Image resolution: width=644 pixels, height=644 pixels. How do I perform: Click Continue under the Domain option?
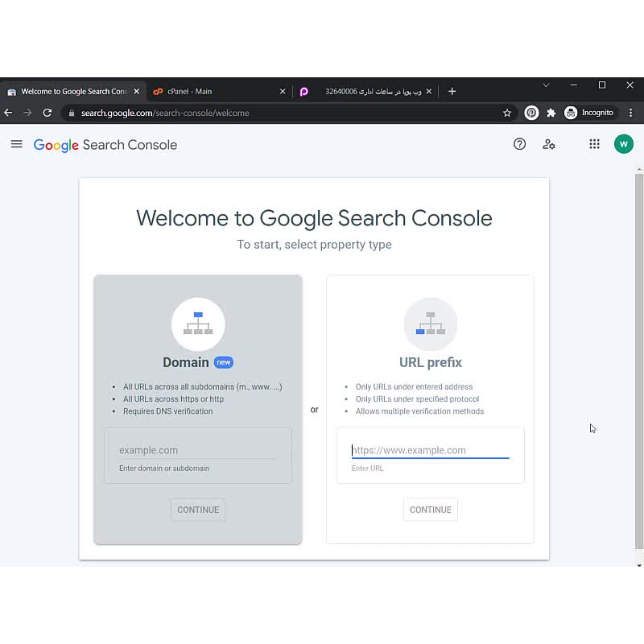click(198, 510)
